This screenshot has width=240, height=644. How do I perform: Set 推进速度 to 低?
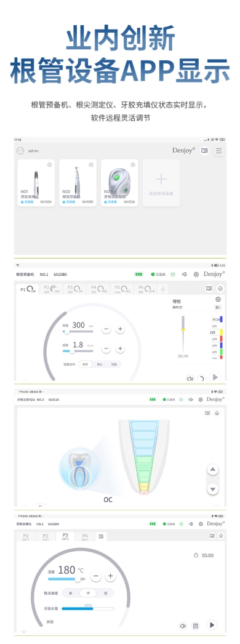(105, 593)
